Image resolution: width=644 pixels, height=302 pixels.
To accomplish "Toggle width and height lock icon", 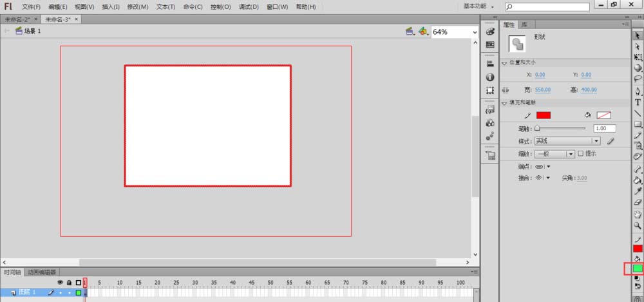I will 505,90.
